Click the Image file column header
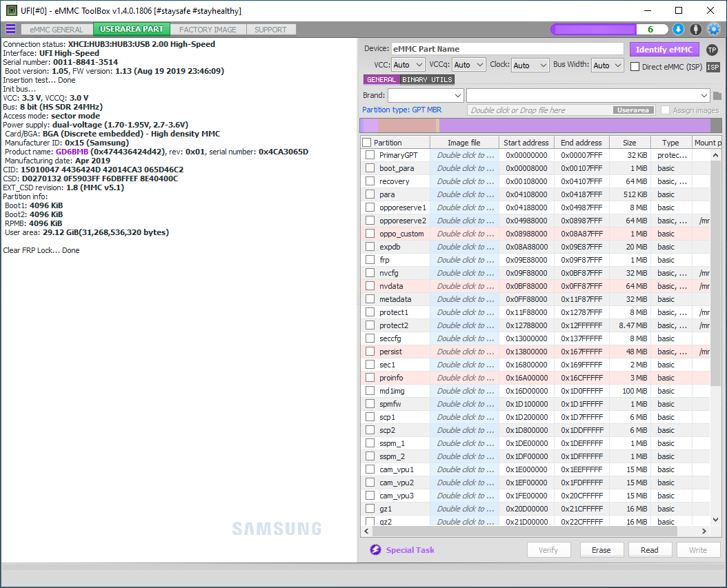Viewport: 727px width, 588px height. [464, 143]
